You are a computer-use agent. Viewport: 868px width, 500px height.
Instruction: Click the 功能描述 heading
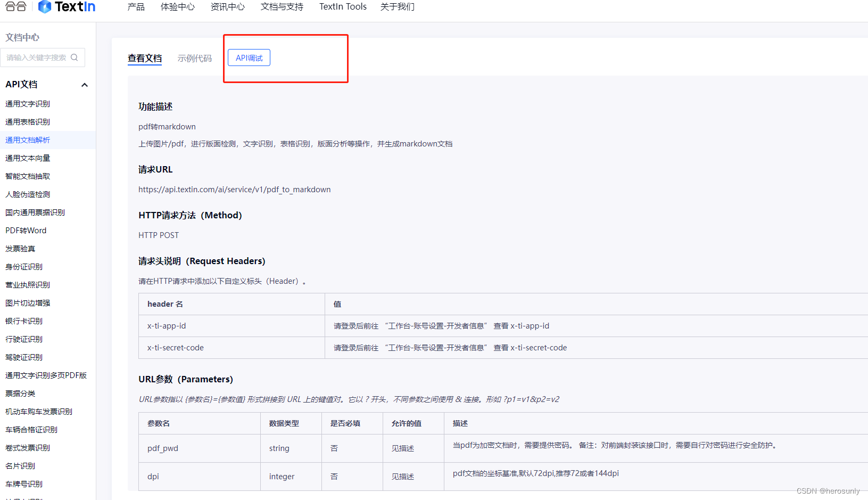[155, 107]
